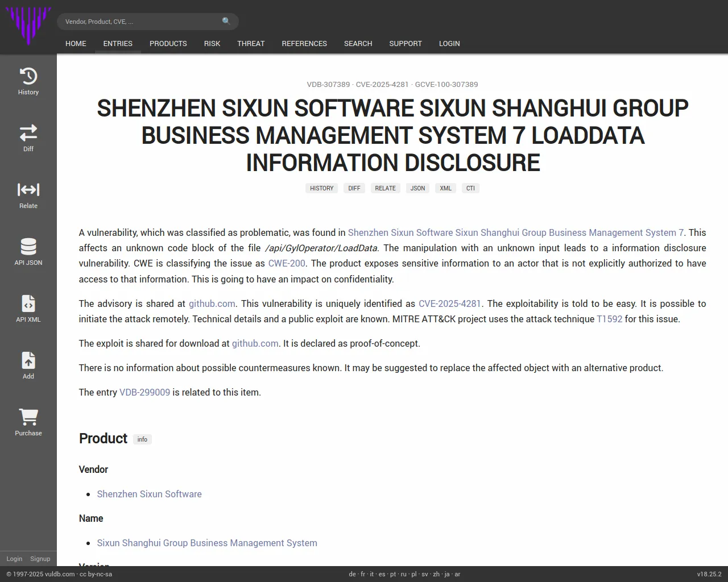Screen dimensions: 728x582
Task: Click the JSON tag button under title
Action: [418, 188]
